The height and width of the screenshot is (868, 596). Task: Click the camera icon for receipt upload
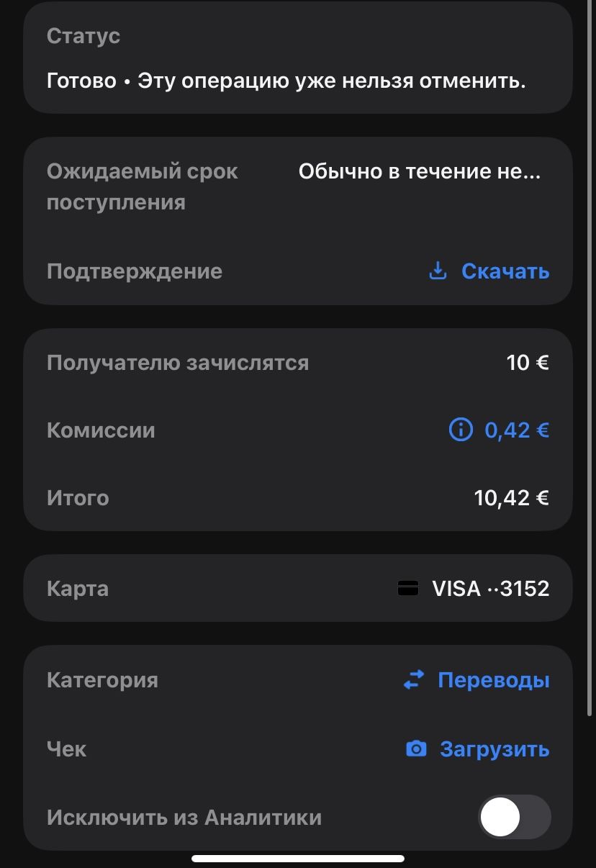coord(416,749)
